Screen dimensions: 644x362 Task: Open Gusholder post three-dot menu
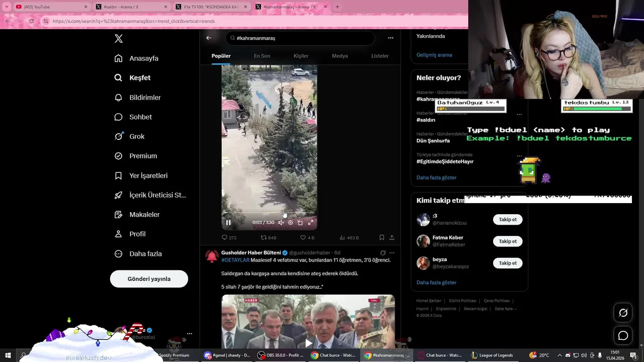[x=392, y=252]
